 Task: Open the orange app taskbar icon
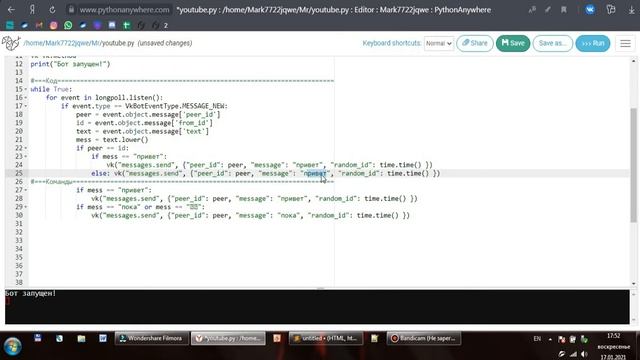[277, 338]
